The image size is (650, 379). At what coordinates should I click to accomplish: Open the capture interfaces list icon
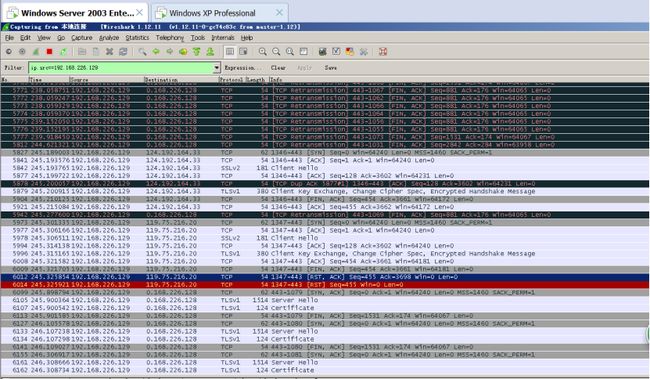click(x=9, y=52)
